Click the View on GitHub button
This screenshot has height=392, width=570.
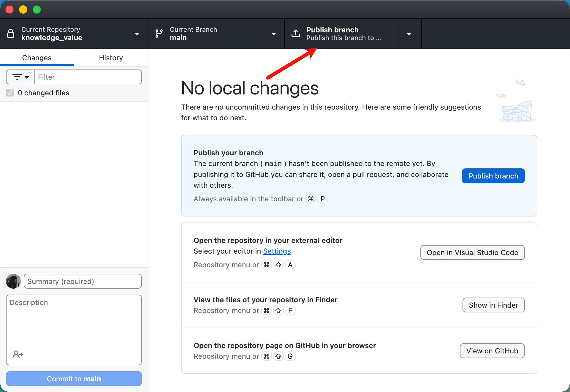click(492, 351)
